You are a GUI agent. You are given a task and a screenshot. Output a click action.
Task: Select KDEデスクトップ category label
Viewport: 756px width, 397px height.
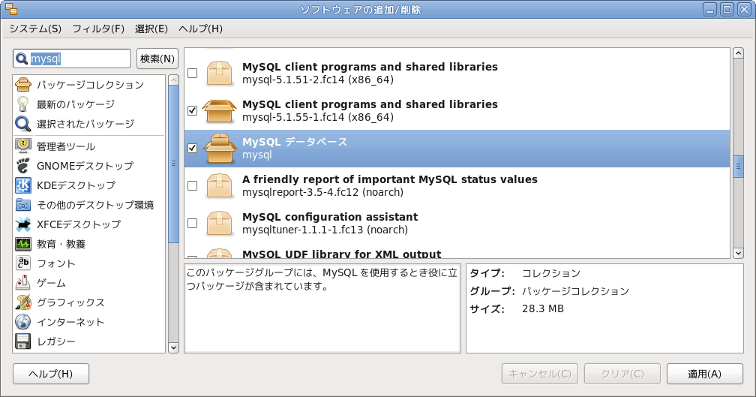pos(76,185)
